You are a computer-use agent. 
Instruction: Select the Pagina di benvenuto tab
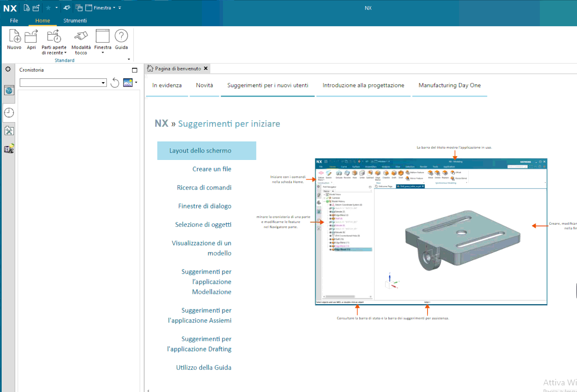(178, 68)
